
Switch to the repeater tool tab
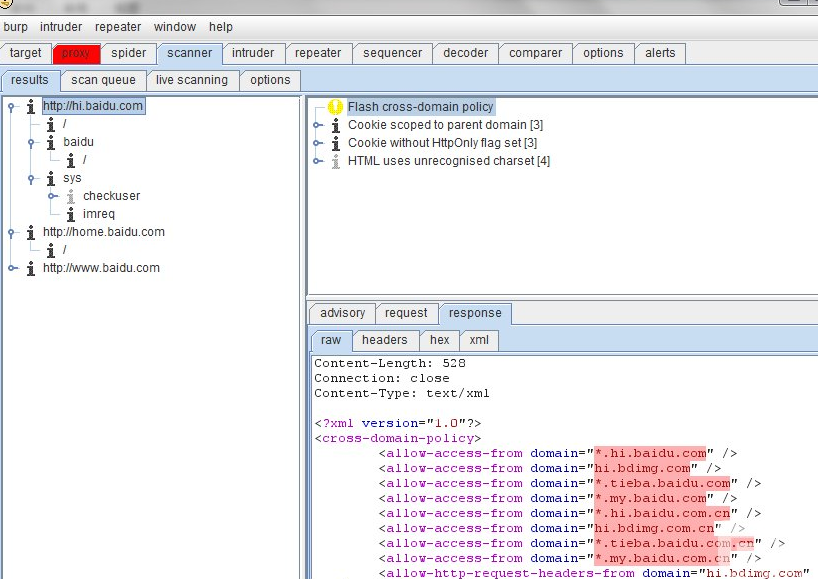(318, 53)
